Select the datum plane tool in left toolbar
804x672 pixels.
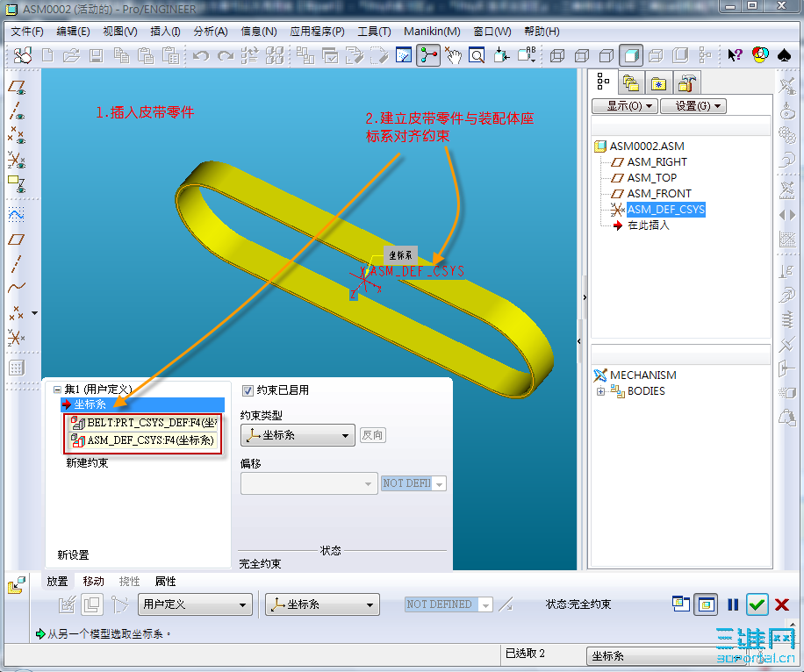click(17, 239)
